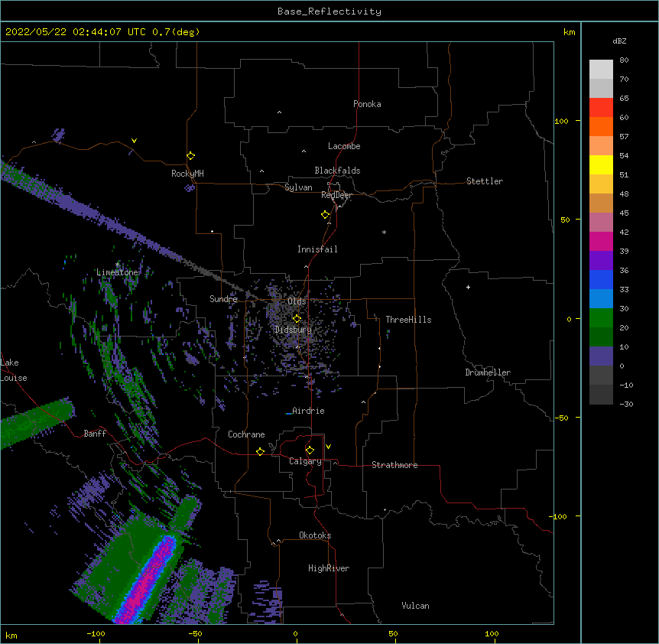The height and width of the screenshot is (644, 659).
Task: Click the green 30 dBZ legend swatch
Action: pyautogui.click(x=601, y=318)
